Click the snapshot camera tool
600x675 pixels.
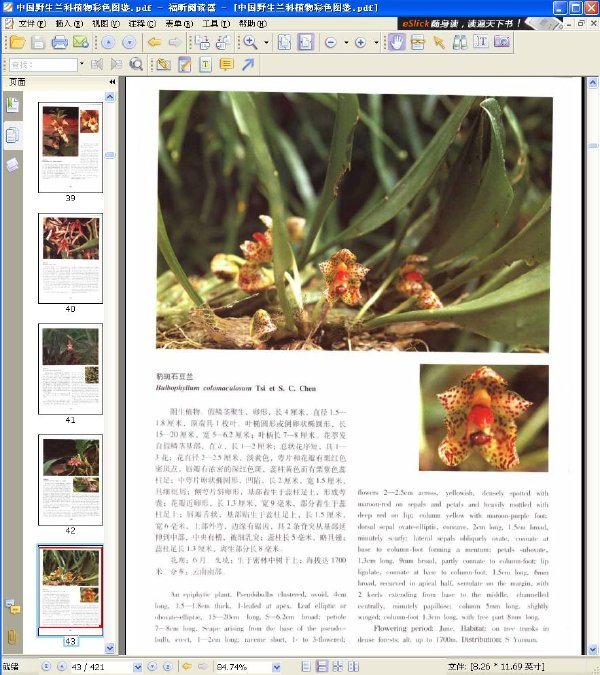[x=502, y=41]
